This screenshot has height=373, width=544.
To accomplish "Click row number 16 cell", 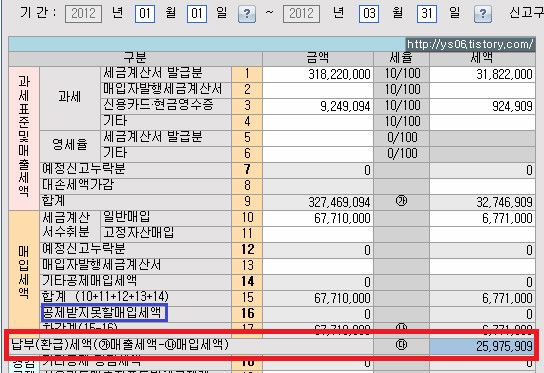I will click(x=247, y=314).
